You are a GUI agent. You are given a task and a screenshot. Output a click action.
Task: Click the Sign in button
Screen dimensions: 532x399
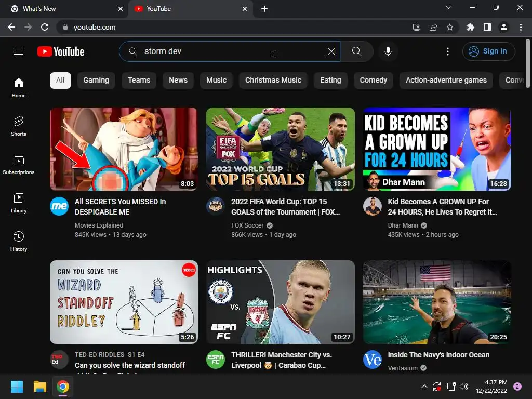point(488,51)
